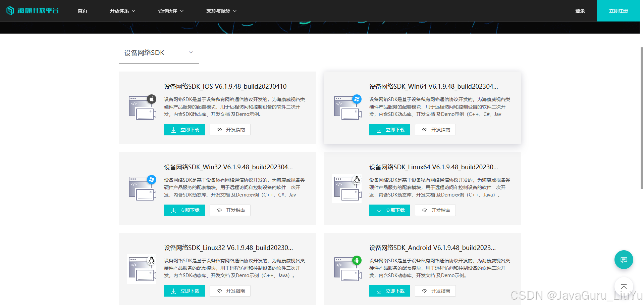Open the Android SDK product icon
Screen dimensions: 644x306
tap(348, 269)
